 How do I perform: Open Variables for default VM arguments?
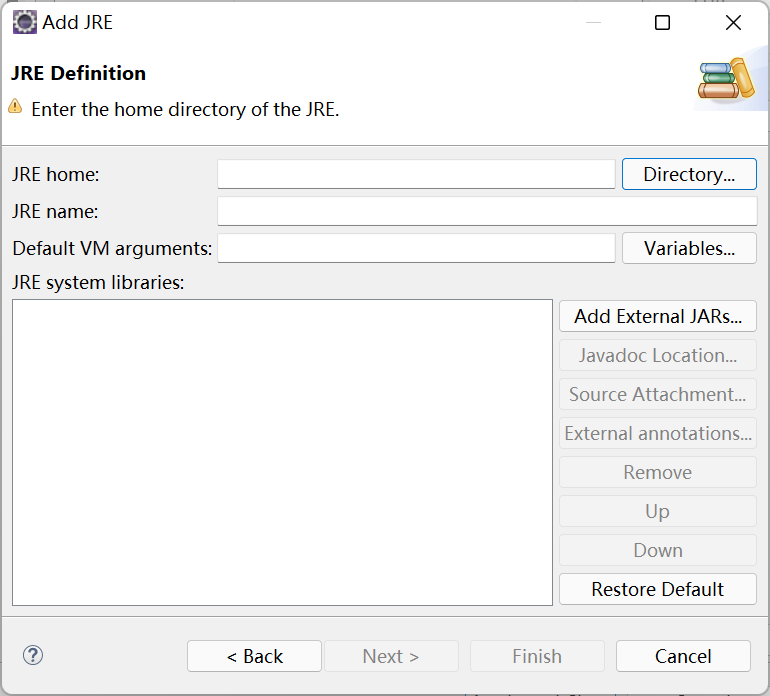click(689, 248)
